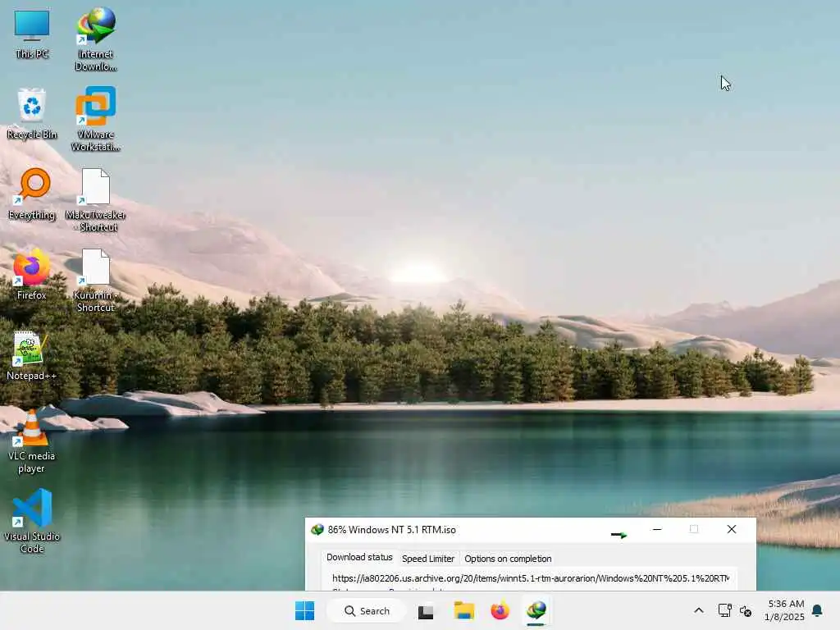Close the Windows NT 5.1 download dialog
Screen dimensions: 840x630
click(x=731, y=529)
